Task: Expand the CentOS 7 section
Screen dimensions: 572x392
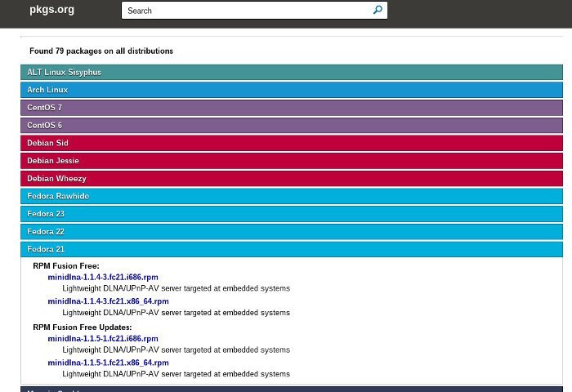Action: coord(292,108)
